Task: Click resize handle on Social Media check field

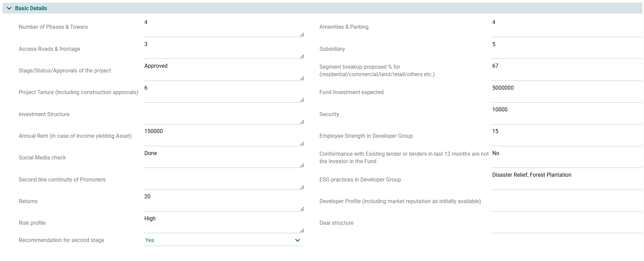Action: 302,165
